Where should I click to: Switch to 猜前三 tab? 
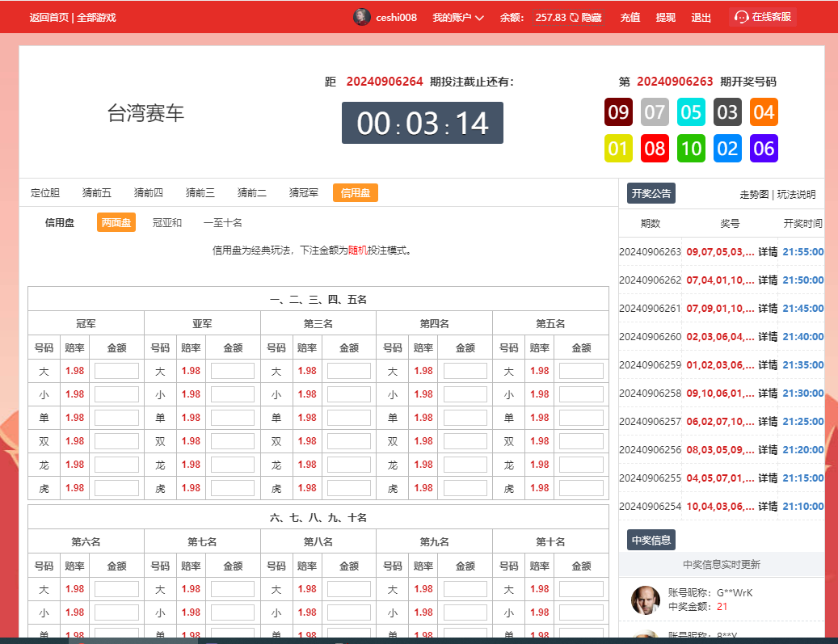(x=200, y=193)
